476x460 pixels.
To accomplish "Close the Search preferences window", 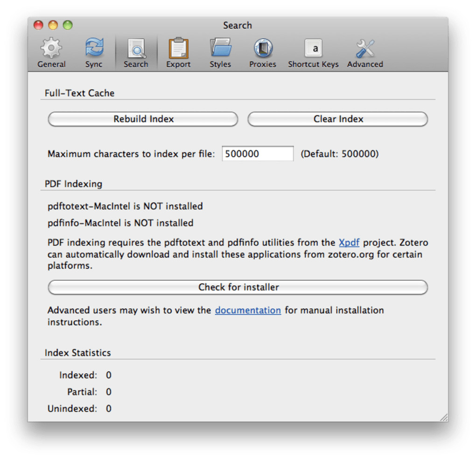I will click(39, 25).
